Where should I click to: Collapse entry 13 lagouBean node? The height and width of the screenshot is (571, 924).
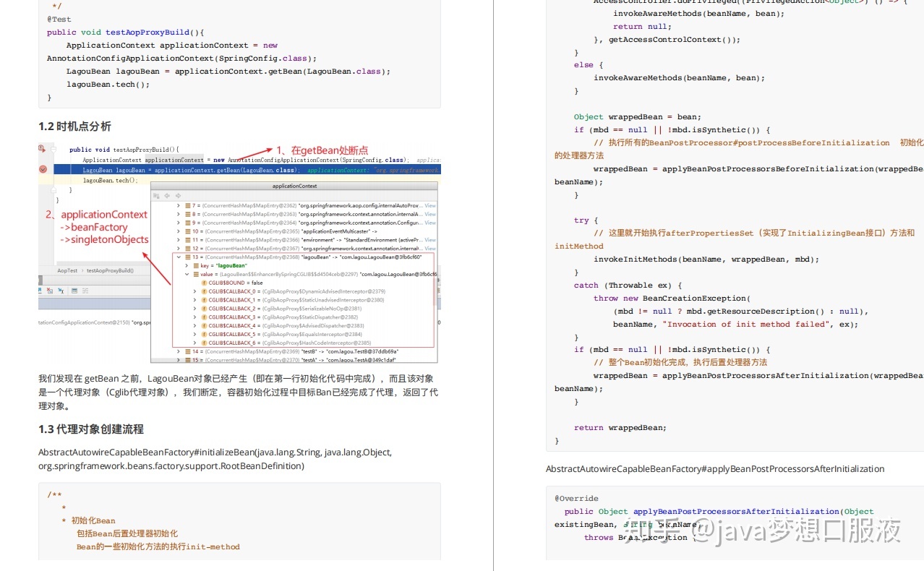pos(179,257)
